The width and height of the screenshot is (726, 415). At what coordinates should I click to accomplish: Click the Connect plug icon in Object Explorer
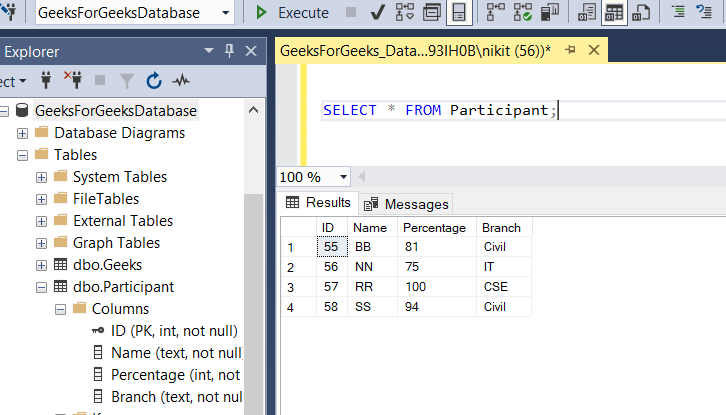tap(46, 81)
